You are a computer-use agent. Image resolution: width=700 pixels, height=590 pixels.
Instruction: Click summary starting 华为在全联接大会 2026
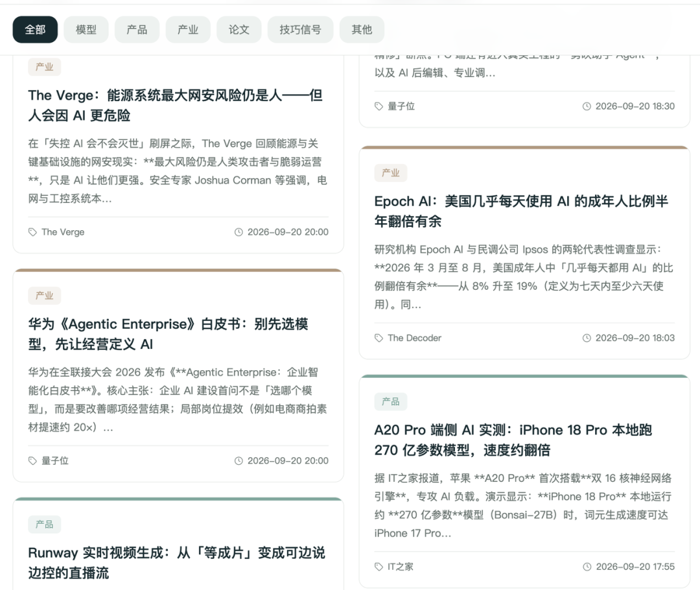tap(178, 399)
